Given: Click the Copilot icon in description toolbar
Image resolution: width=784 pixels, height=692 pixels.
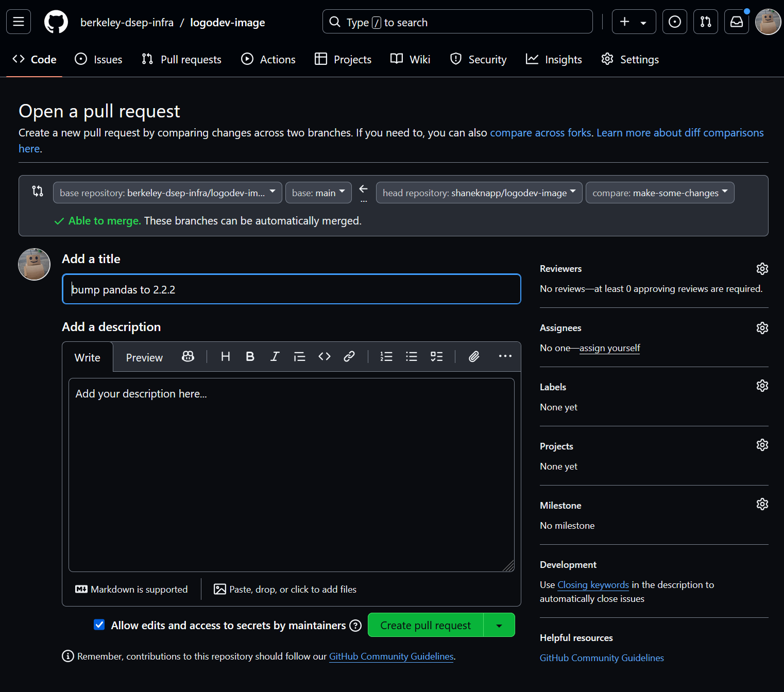Looking at the screenshot, I should point(188,357).
